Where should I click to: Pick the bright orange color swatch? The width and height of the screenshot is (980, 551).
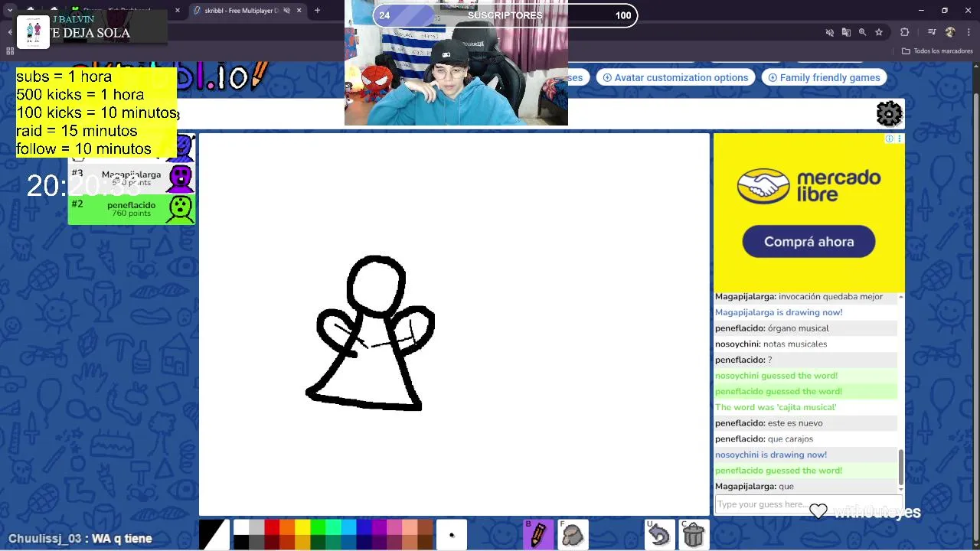[x=287, y=527]
